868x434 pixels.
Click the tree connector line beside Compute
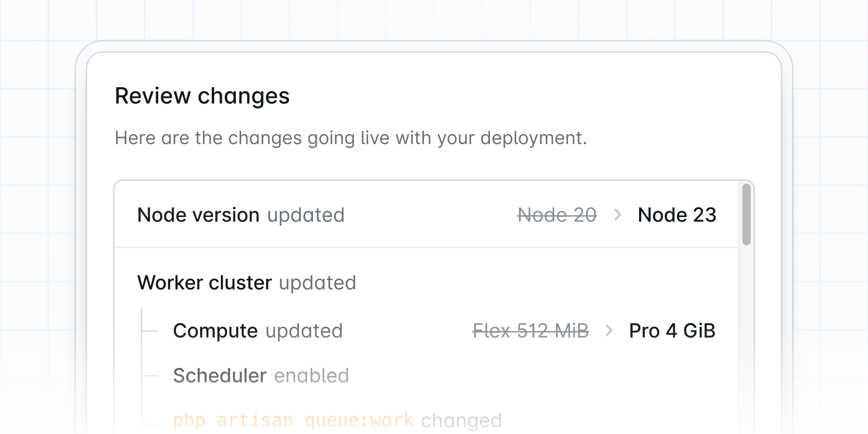[150, 331]
